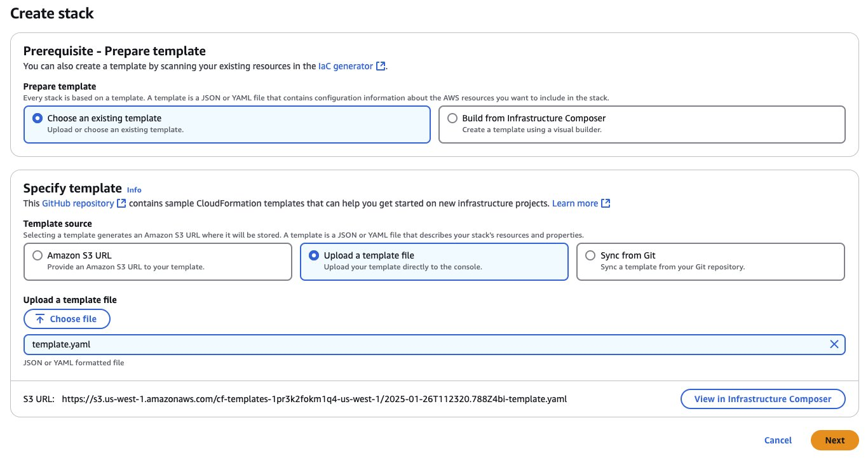Open View in Infrastructure Composer
Image resolution: width=868 pixels, height=465 pixels.
[763, 399]
